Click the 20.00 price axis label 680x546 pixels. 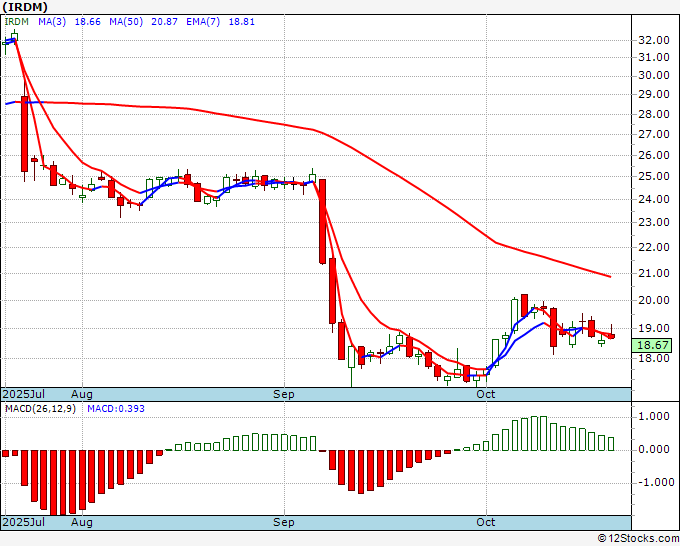pyautogui.click(x=654, y=300)
